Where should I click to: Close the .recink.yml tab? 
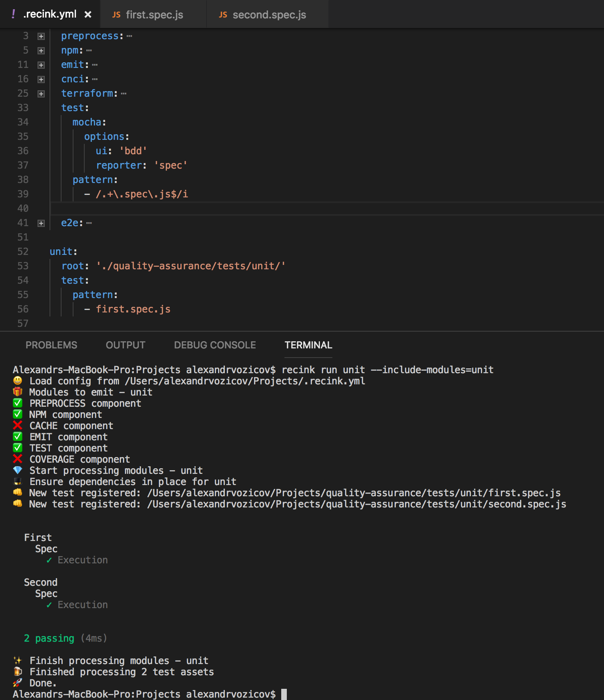pos(88,15)
